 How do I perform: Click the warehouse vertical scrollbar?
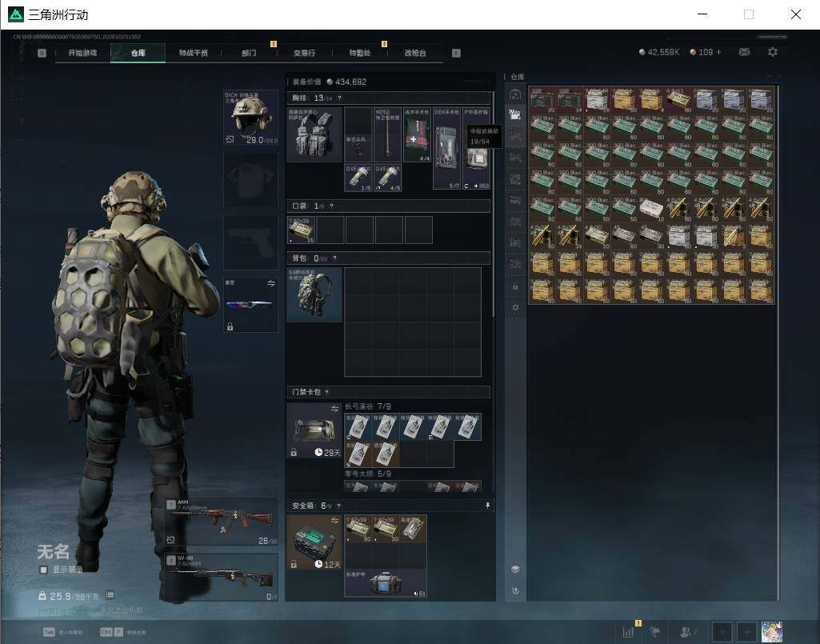778,342
